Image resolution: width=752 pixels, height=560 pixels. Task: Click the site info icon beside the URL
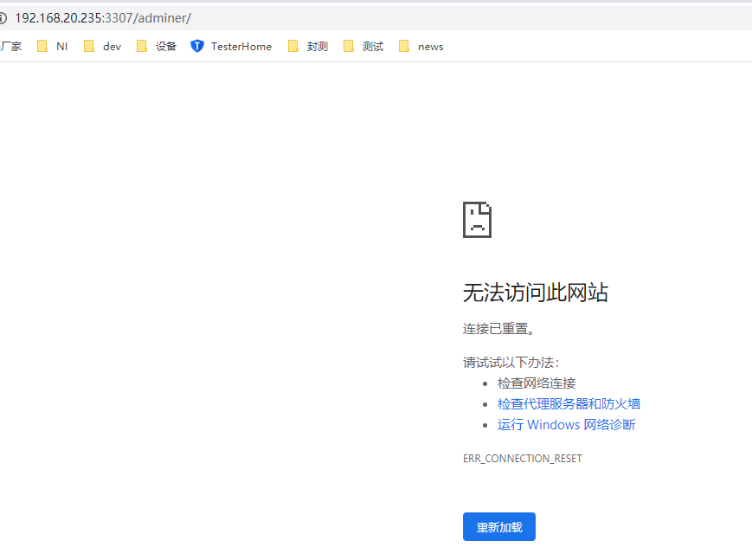tap(3, 18)
